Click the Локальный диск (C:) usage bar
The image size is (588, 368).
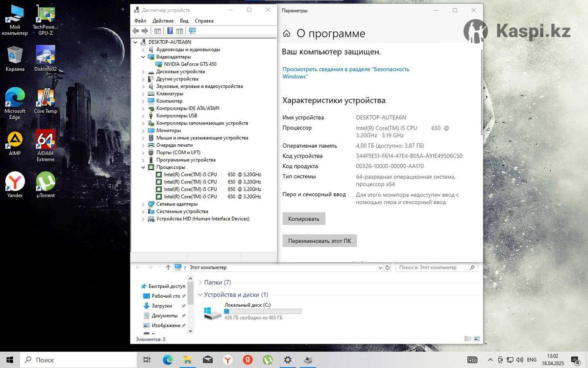click(263, 311)
